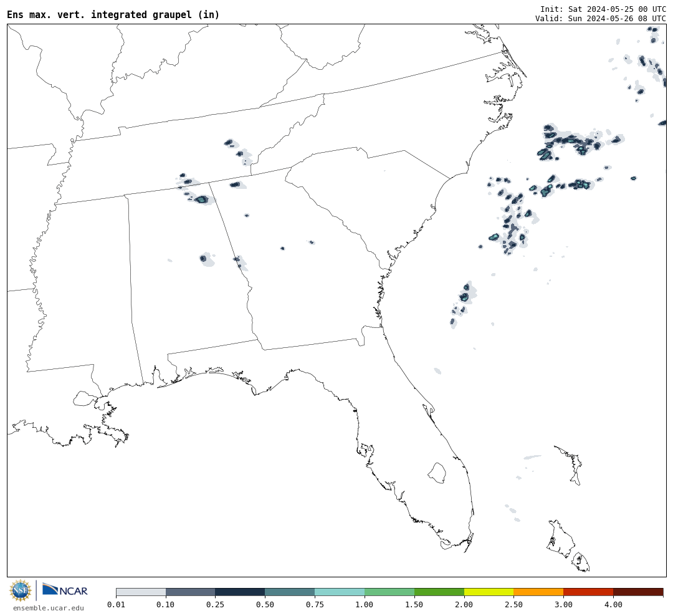Select the green 1.50–2.00 color swatch
673x616 pixels.
tap(439, 592)
